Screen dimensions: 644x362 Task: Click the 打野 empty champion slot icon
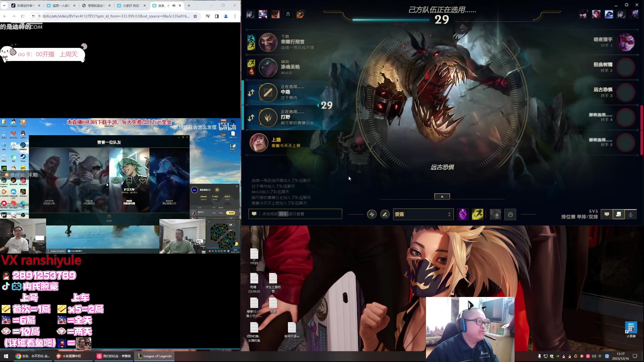268,117
